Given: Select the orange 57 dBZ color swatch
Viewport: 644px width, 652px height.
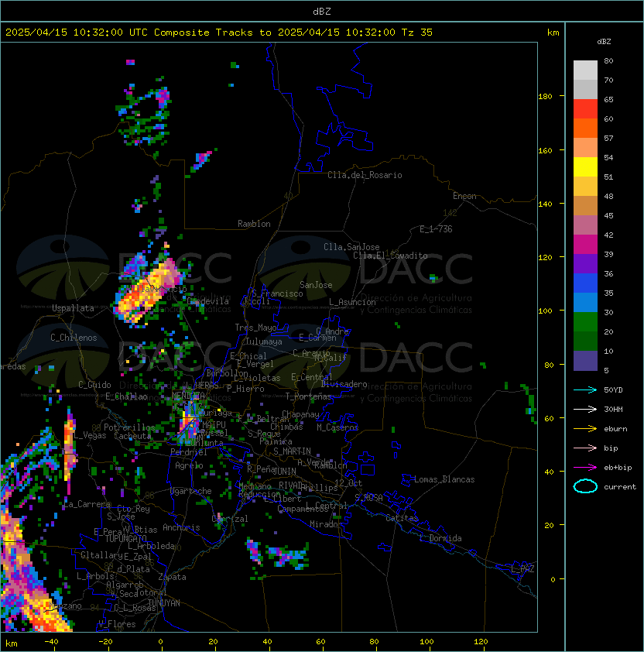Looking at the screenshot, I should (x=585, y=129).
